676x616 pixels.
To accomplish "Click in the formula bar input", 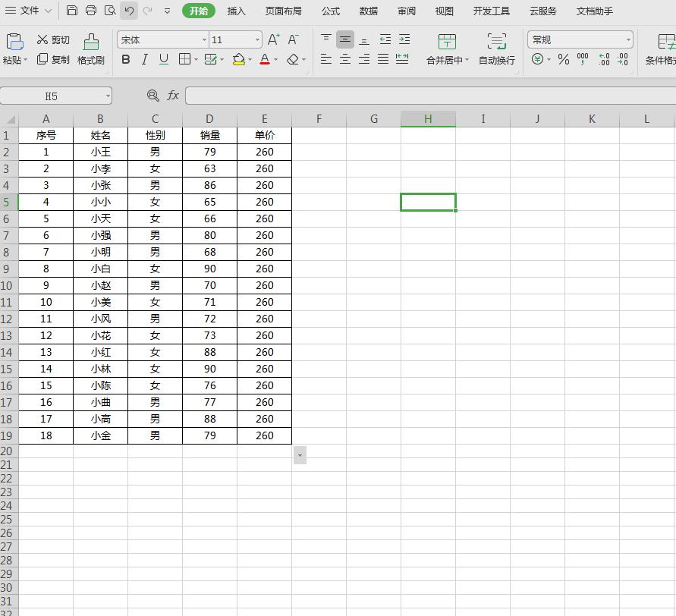I will click(430, 96).
